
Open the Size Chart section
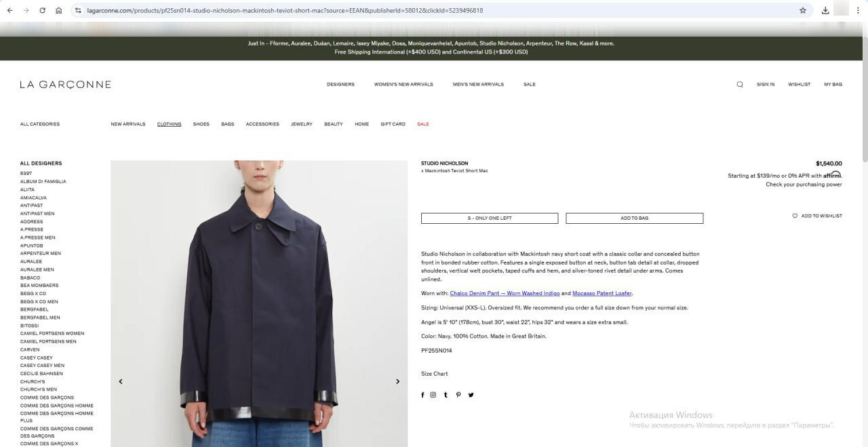(435, 374)
